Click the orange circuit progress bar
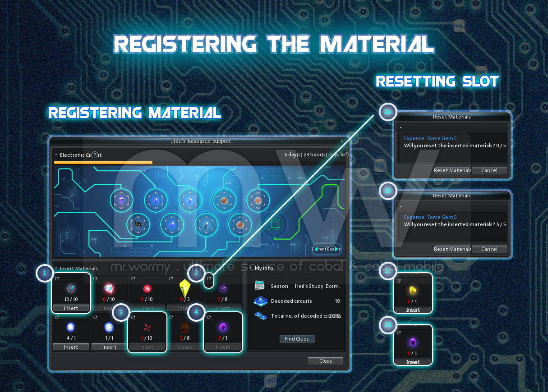 tap(103, 162)
